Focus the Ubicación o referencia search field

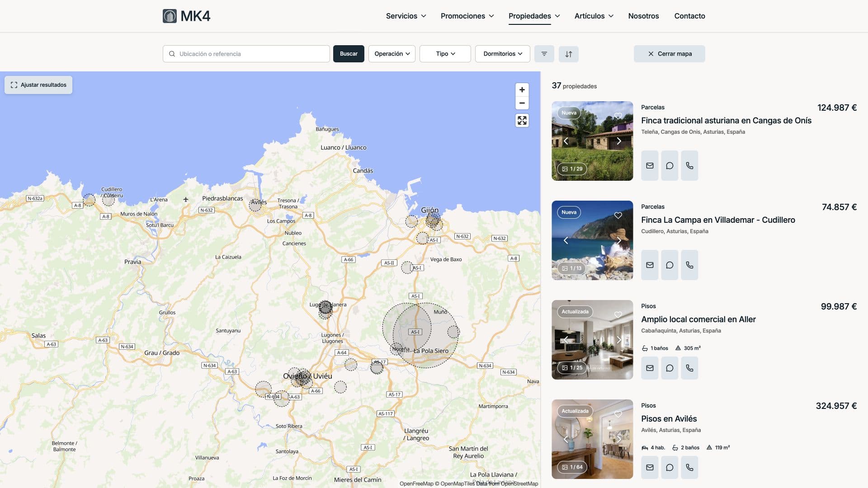246,54
